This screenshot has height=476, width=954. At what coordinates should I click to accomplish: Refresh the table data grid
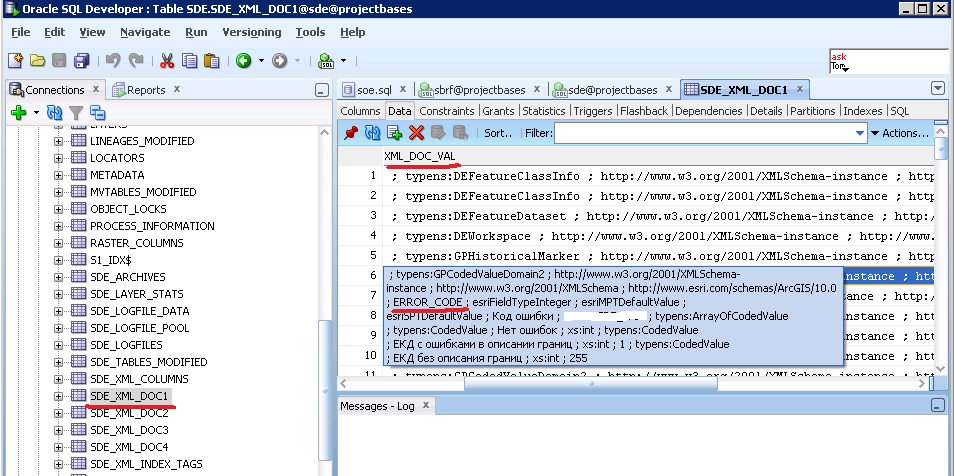372,133
